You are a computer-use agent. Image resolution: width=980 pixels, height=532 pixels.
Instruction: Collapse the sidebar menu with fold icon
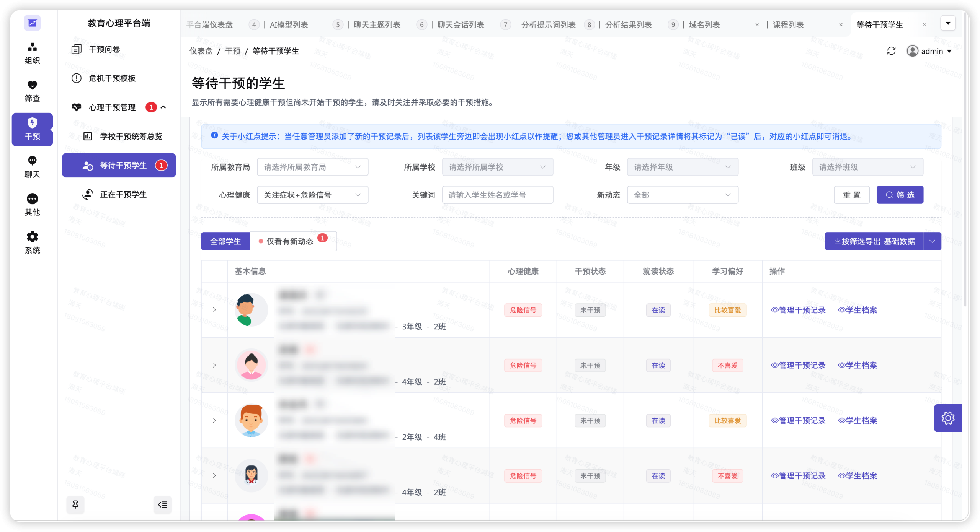coord(163,504)
